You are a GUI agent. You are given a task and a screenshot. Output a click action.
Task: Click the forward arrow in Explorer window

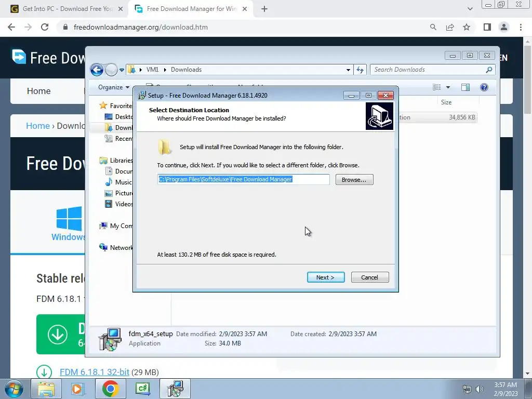click(111, 70)
